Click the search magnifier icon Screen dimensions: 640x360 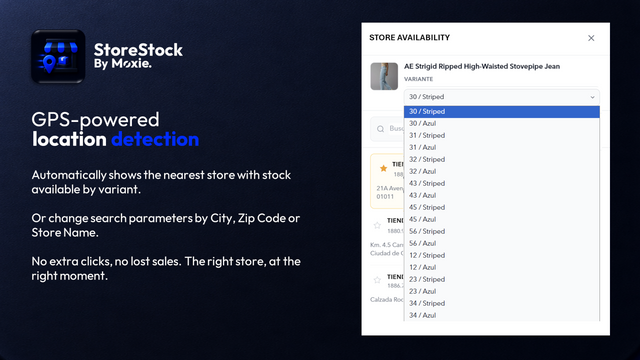pyautogui.click(x=380, y=129)
